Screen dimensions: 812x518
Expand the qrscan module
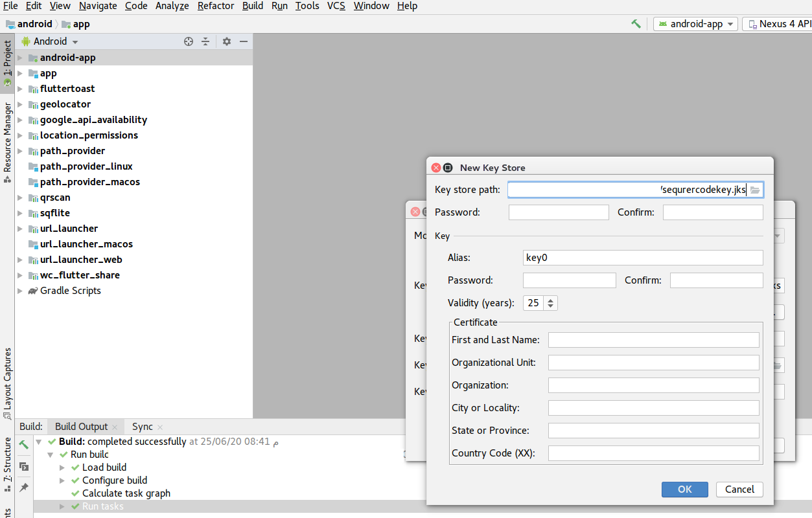tap(20, 197)
